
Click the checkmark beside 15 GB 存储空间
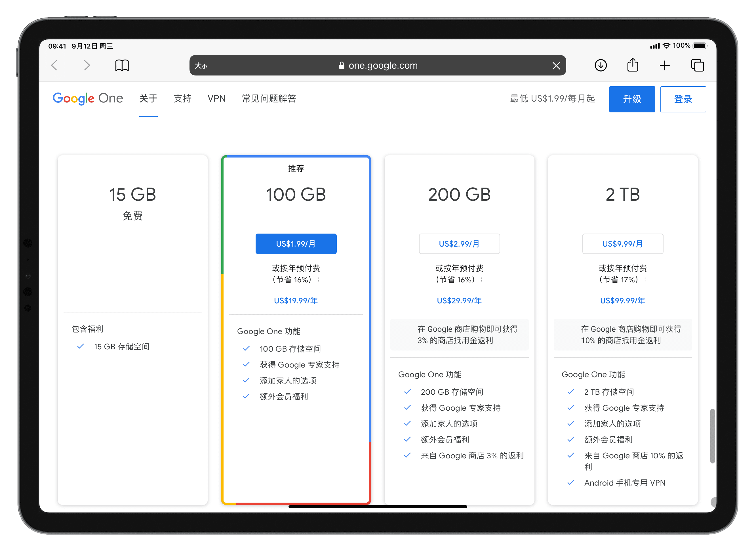[81, 346]
